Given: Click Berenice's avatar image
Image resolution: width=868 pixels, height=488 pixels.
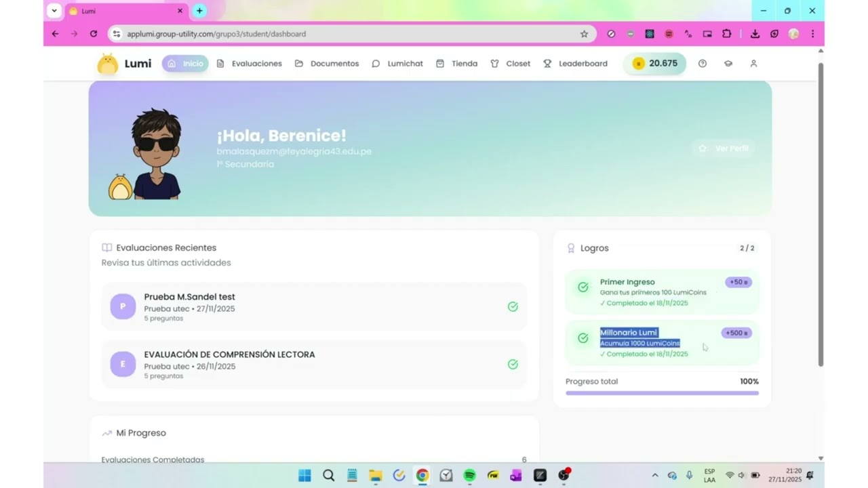Looking at the screenshot, I should (x=155, y=154).
